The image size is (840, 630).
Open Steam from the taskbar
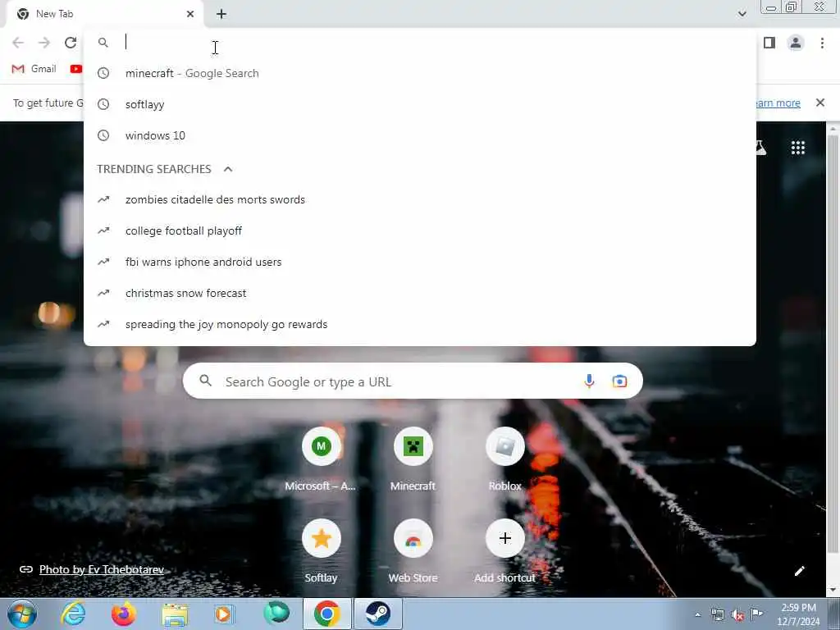click(377, 614)
